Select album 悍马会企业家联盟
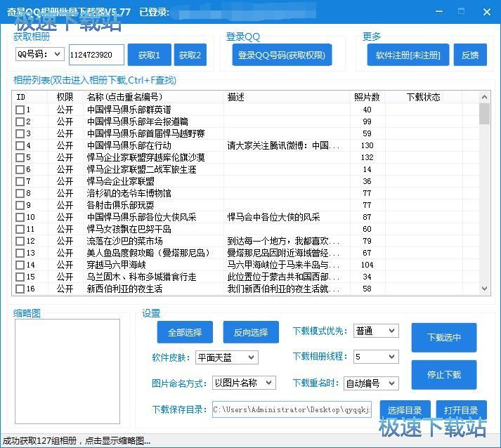 [x=121, y=181]
